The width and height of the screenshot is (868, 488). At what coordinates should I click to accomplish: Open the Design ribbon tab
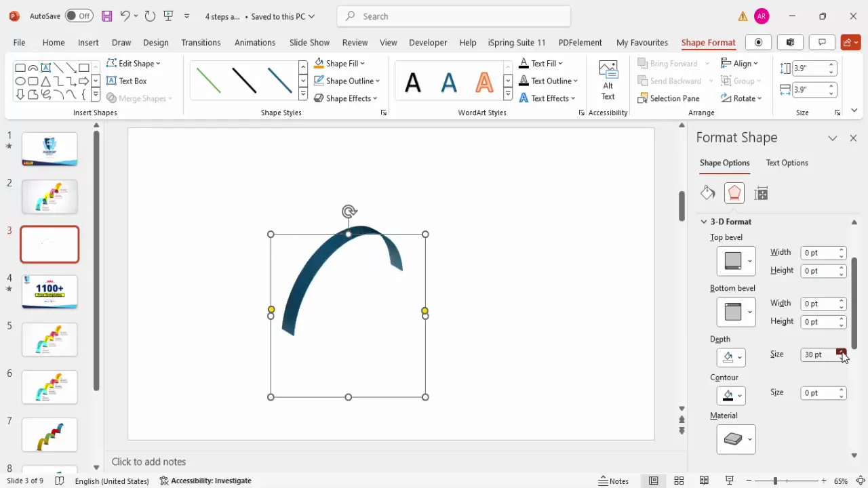(x=155, y=42)
